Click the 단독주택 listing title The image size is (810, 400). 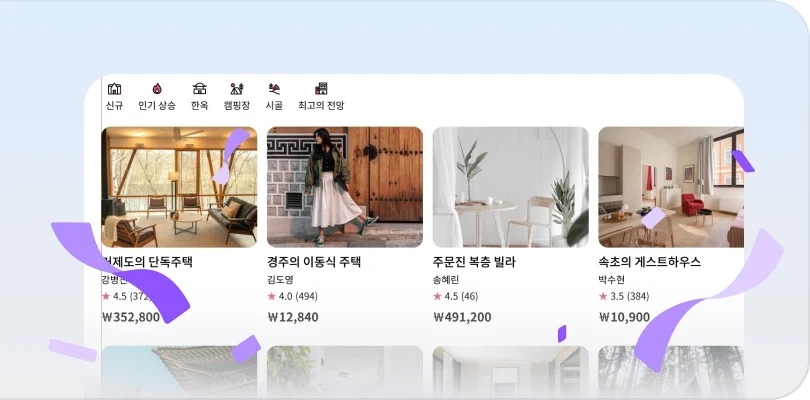(147, 262)
